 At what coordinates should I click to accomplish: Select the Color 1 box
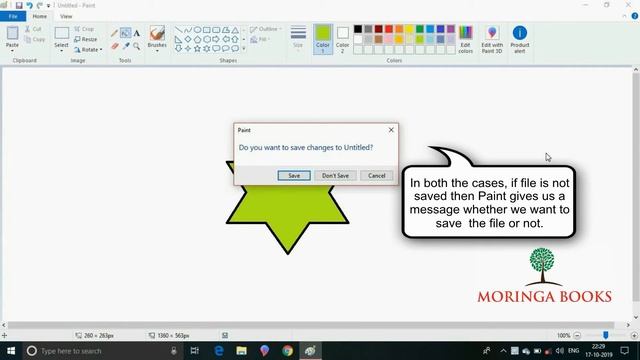point(322,39)
